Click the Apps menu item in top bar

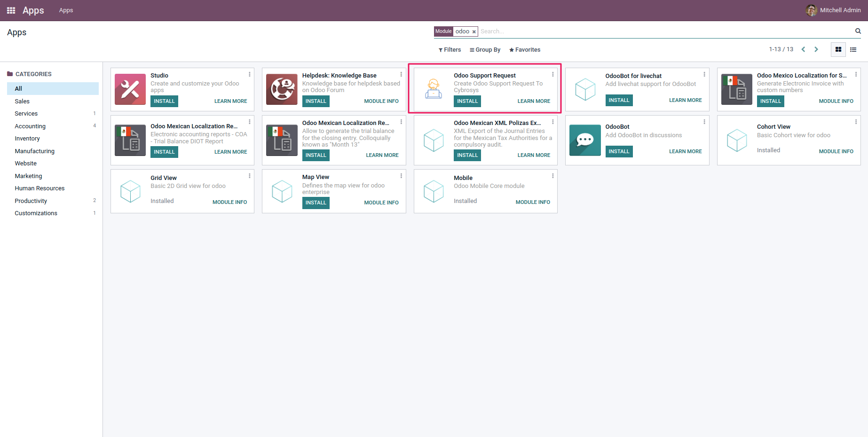(x=66, y=10)
